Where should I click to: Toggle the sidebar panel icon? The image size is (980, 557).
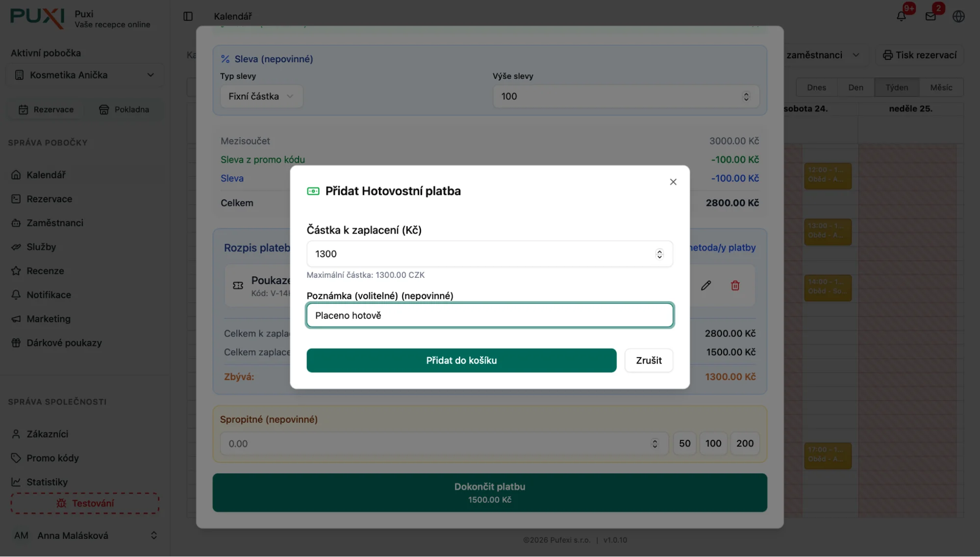[x=188, y=16]
